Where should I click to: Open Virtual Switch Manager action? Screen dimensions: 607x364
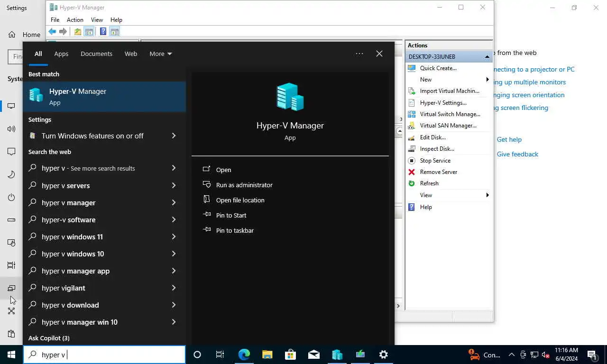pos(450,114)
